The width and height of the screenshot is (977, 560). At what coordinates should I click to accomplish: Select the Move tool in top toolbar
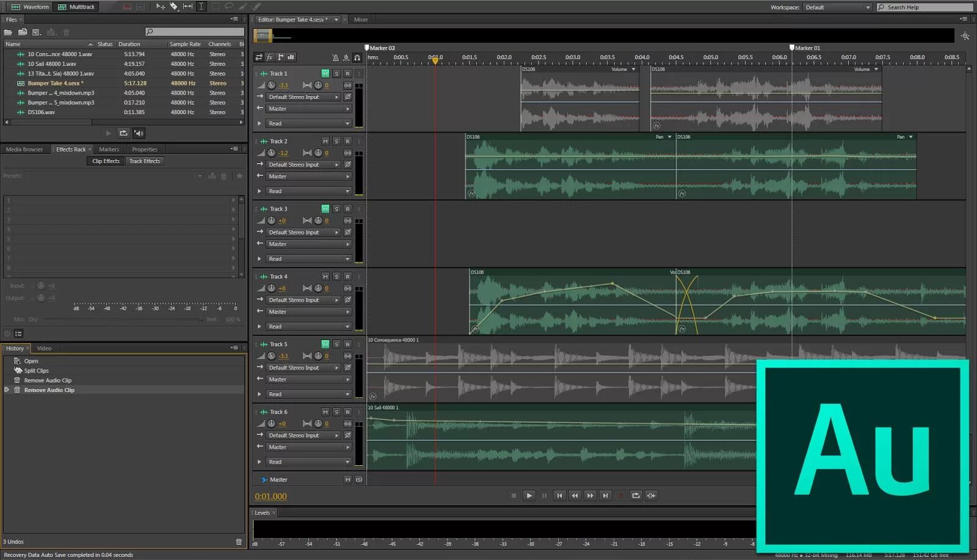(x=160, y=7)
